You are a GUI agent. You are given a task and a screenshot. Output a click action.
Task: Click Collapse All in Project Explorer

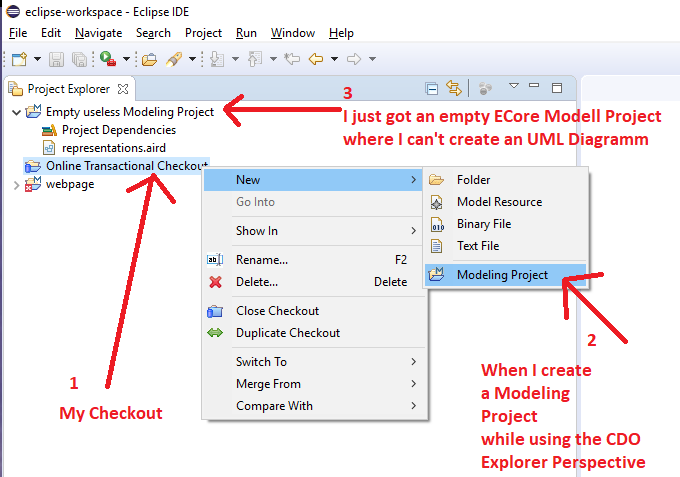432,88
